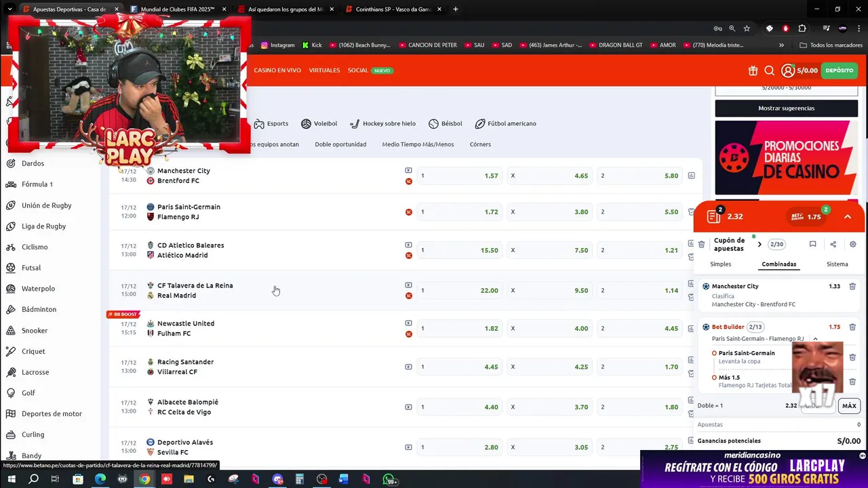Image resolution: width=868 pixels, height=488 pixels.
Task: Open the Casino en Vivo menu
Action: (277, 70)
